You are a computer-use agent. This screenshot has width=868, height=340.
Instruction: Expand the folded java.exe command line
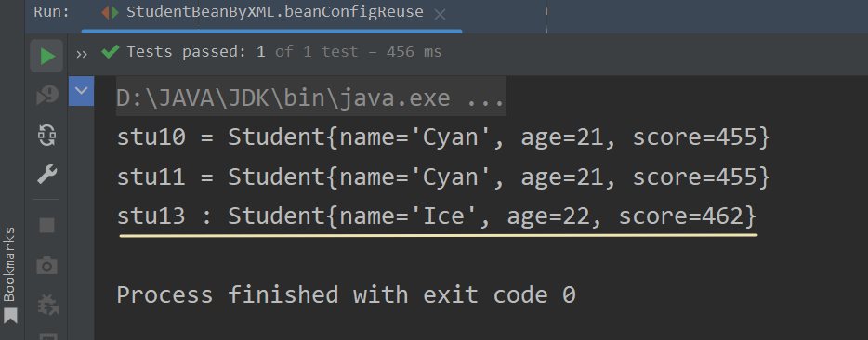pos(310,98)
